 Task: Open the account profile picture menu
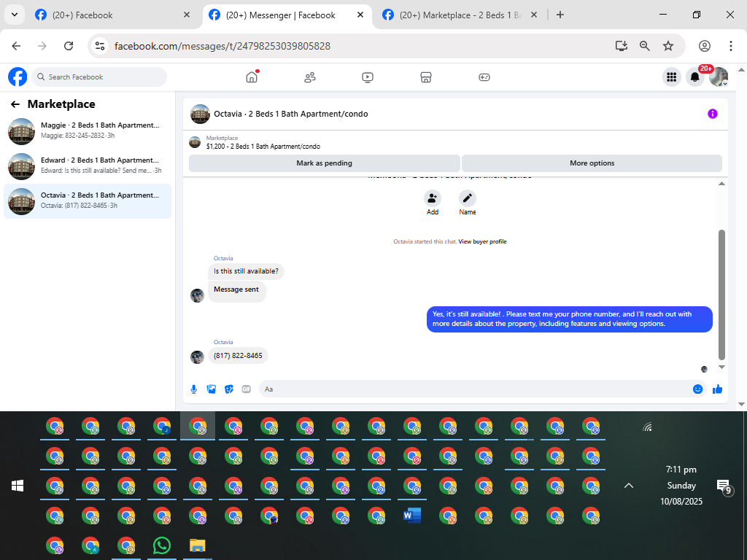coord(719,77)
